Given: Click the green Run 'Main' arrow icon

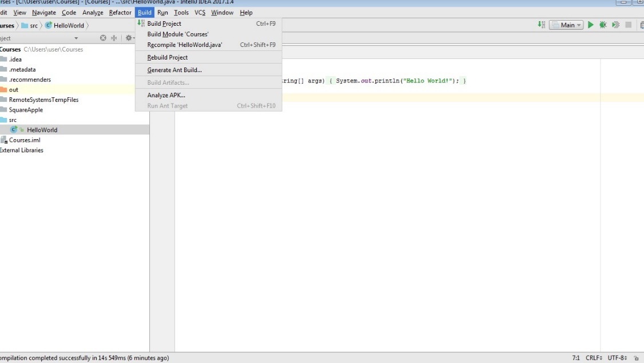Looking at the screenshot, I should point(591,25).
